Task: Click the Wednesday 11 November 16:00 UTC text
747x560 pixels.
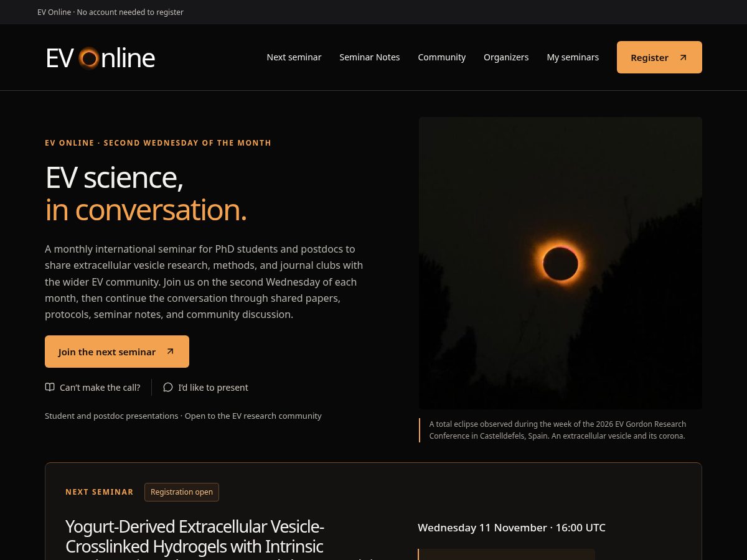Action: pos(512,528)
